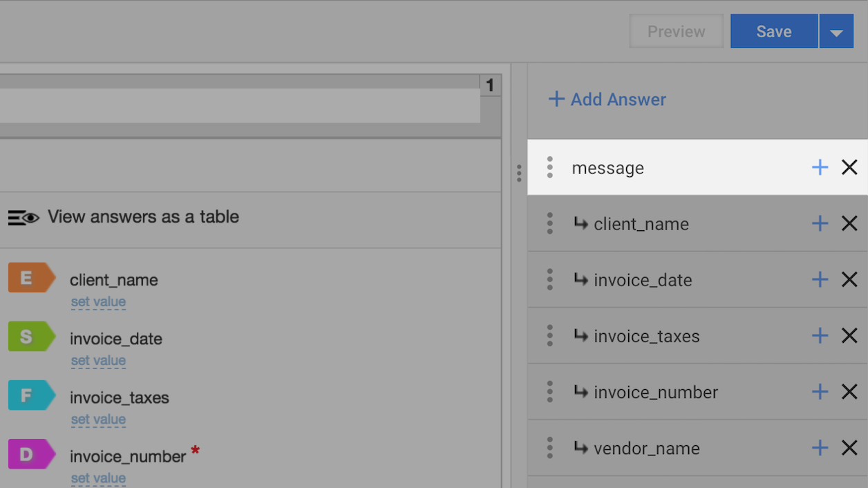Click the Preview button
Viewport: 868px width, 488px height.
coord(677,32)
